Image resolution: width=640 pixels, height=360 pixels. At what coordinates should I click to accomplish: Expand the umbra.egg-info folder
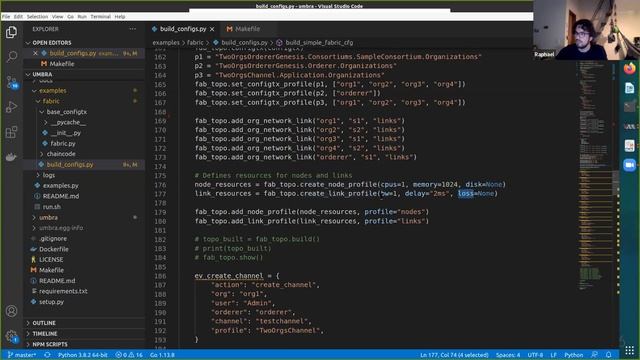click(61, 228)
